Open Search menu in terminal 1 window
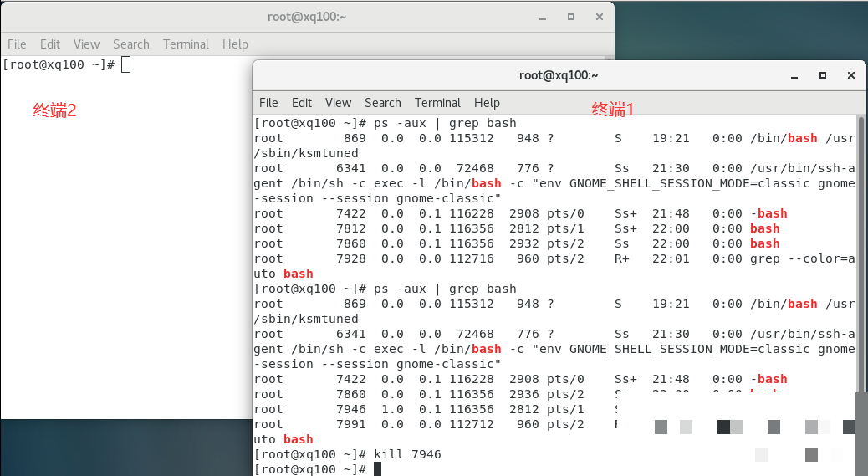 pos(382,103)
